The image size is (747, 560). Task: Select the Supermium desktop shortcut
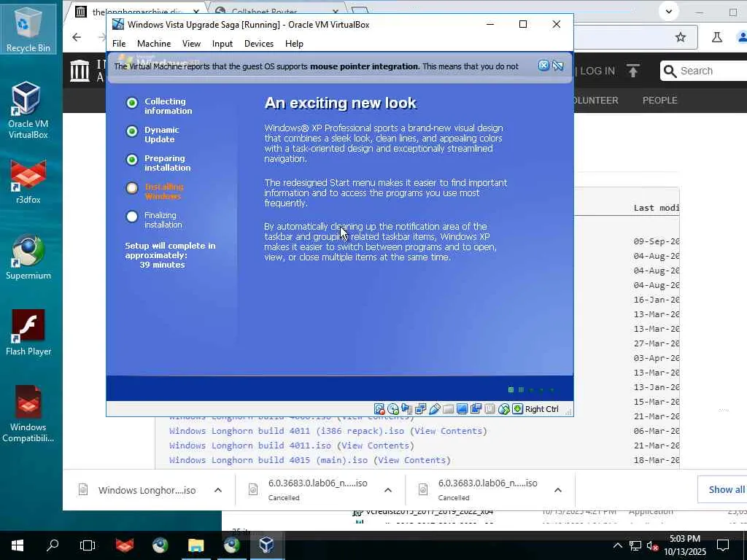click(28, 257)
